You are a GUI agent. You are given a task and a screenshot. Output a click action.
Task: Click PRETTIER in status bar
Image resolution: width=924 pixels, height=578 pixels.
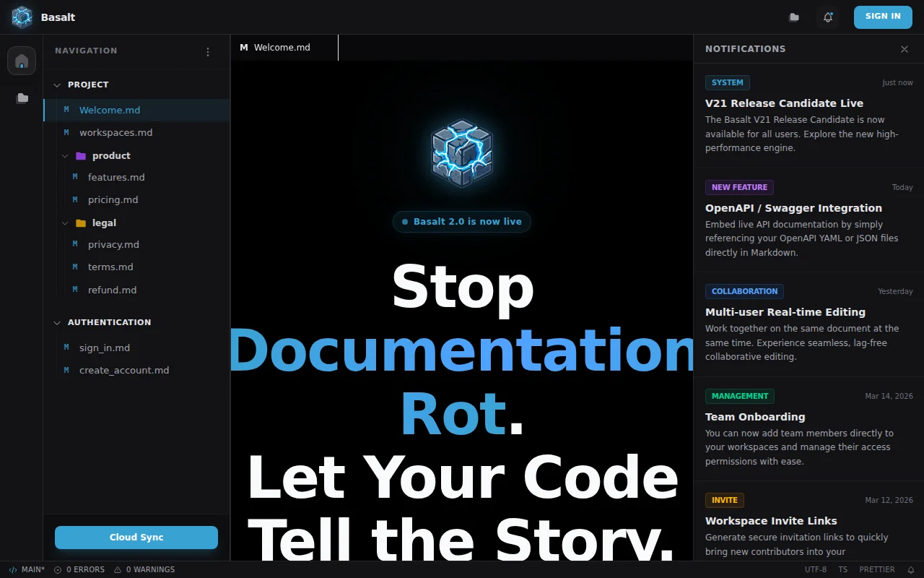point(877,569)
